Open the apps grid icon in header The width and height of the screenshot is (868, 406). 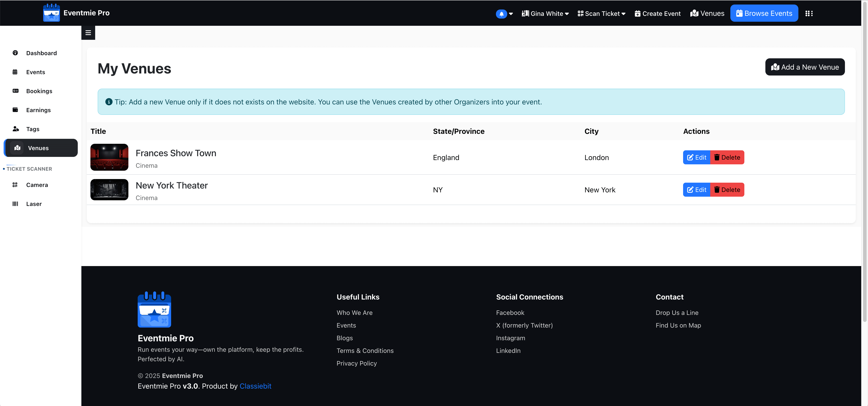809,14
